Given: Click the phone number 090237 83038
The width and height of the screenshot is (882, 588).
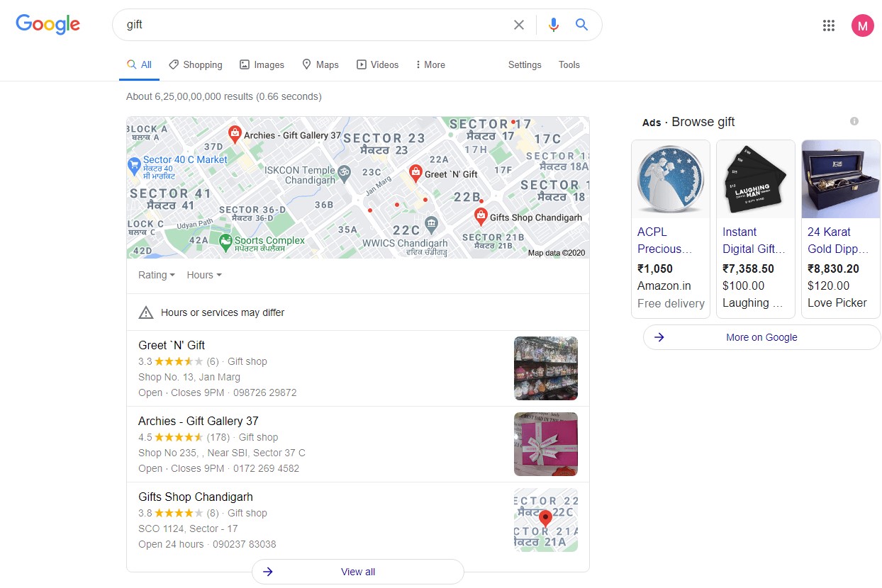Looking at the screenshot, I should pyautogui.click(x=245, y=544).
